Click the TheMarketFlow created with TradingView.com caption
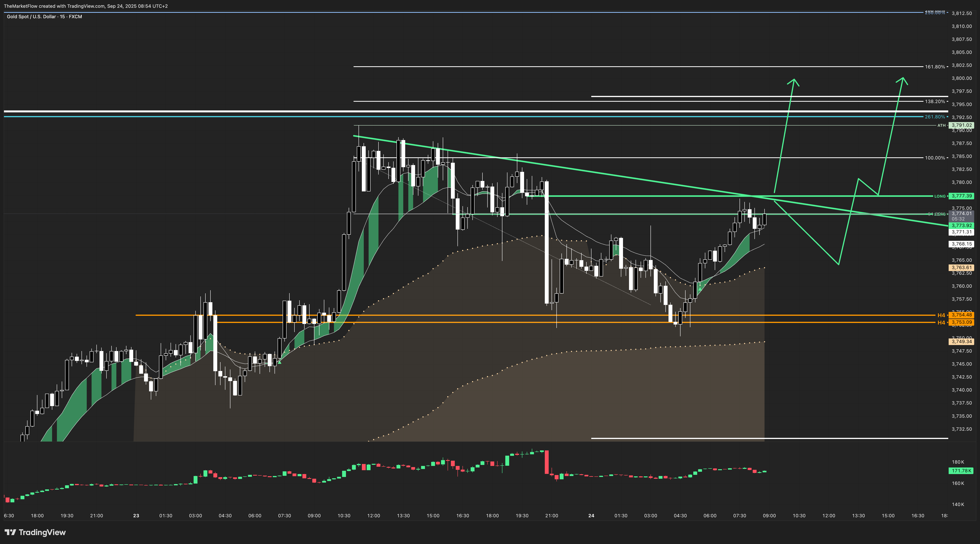This screenshot has width=980, height=544. (x=86, y=6)
